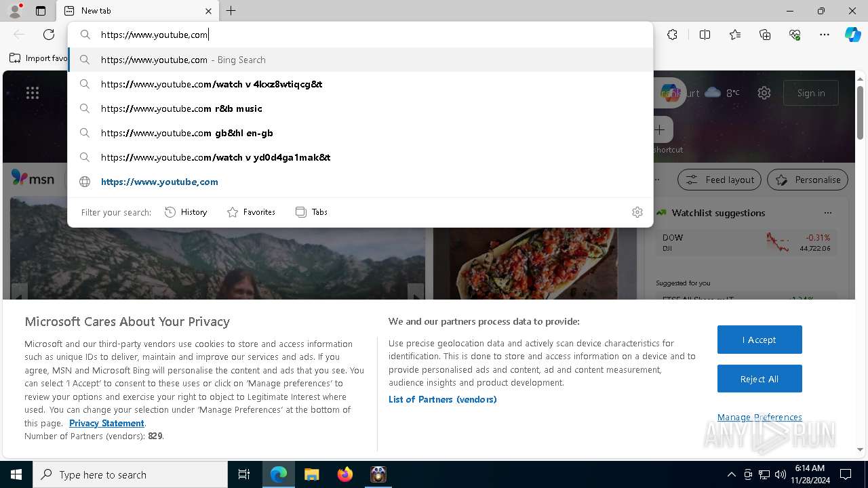Click the taskbar search box

tap(130, 474)
